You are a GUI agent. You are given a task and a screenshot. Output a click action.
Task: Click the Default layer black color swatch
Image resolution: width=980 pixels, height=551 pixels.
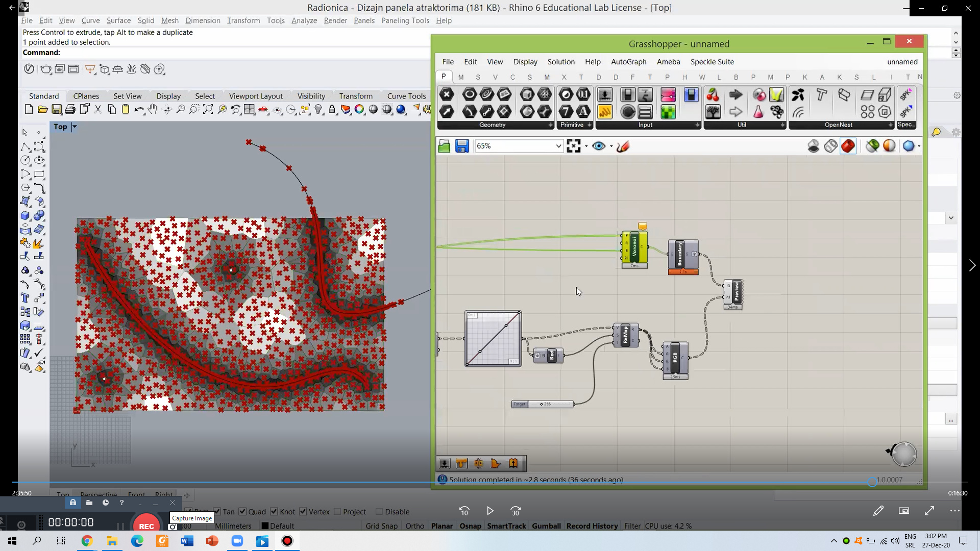click(x=265, y=526)
